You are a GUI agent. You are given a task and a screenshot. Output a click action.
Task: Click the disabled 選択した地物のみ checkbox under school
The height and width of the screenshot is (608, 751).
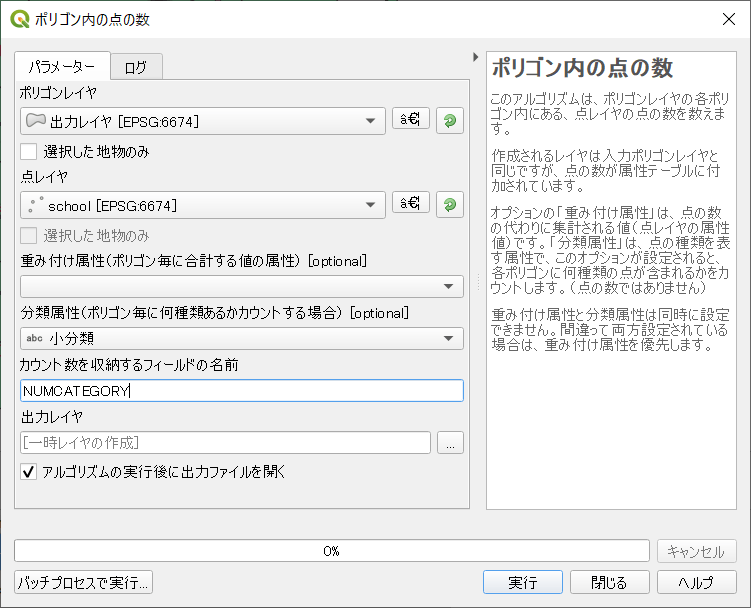29,236
